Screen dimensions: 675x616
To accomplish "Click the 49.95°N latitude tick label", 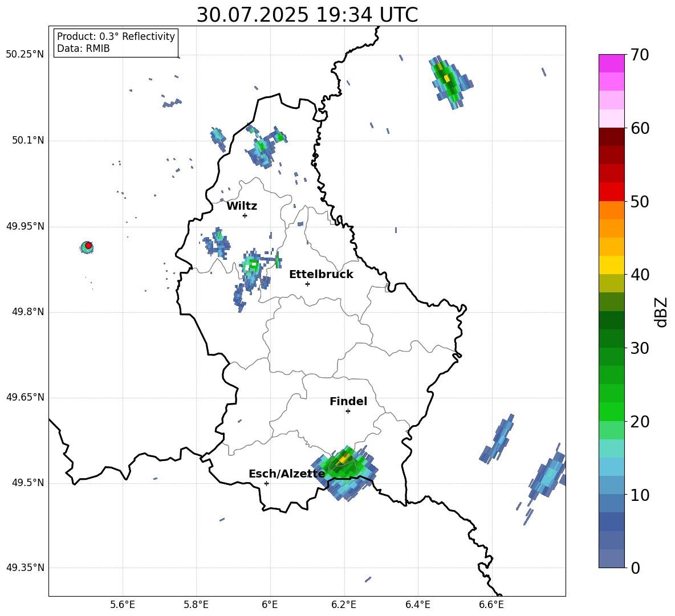I will (x=25, y=226).
